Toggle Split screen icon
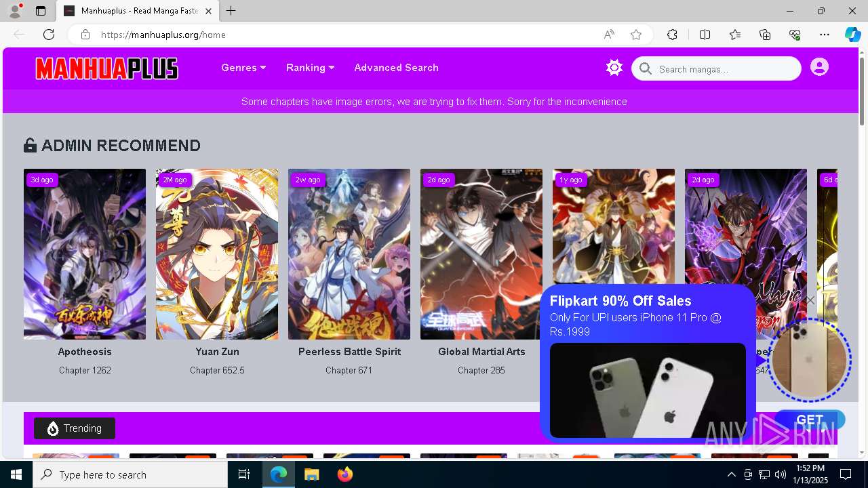 705,35
